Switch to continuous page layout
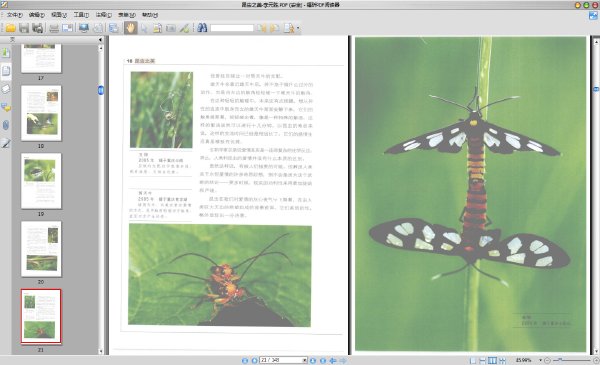 (483, 360)
